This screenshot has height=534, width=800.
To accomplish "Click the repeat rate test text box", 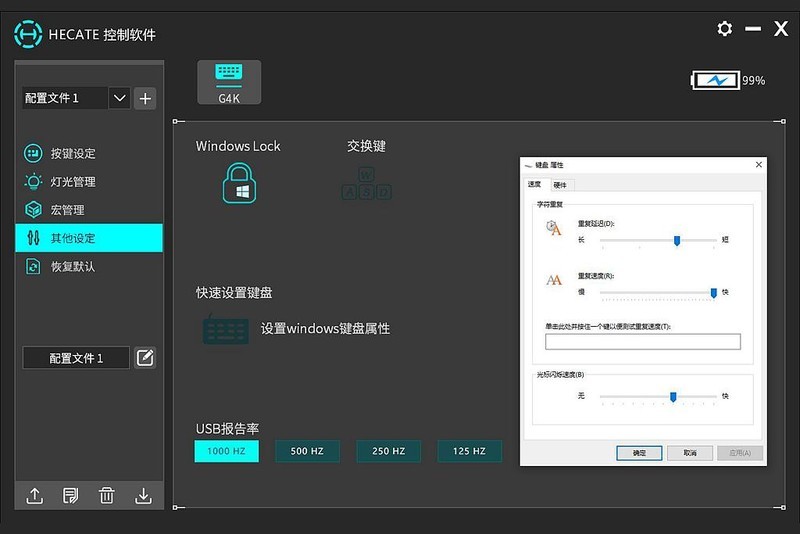I will 642,341.
